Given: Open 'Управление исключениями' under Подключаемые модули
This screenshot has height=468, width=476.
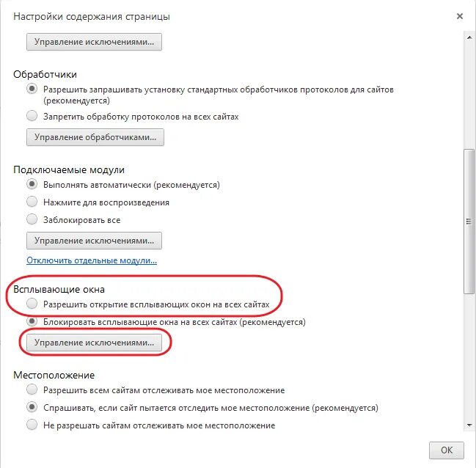Looking at the screenshot, I should point(94,241).
